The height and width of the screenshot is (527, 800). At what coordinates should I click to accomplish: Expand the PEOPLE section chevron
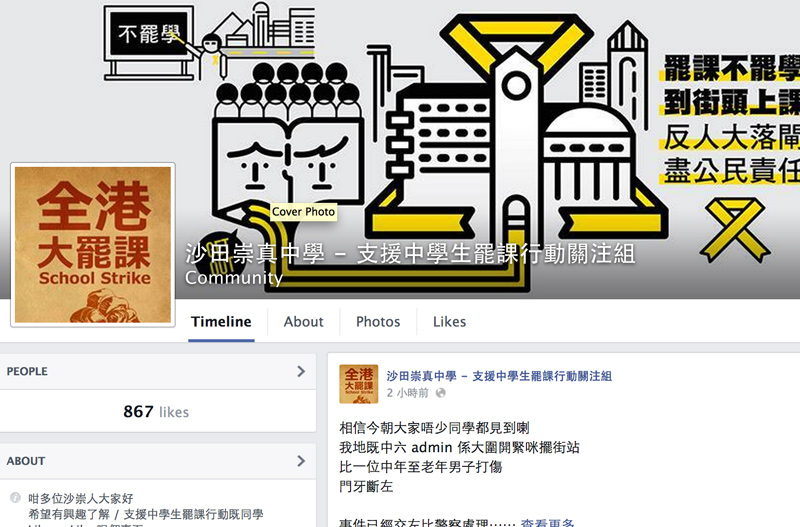click(301, 371)
